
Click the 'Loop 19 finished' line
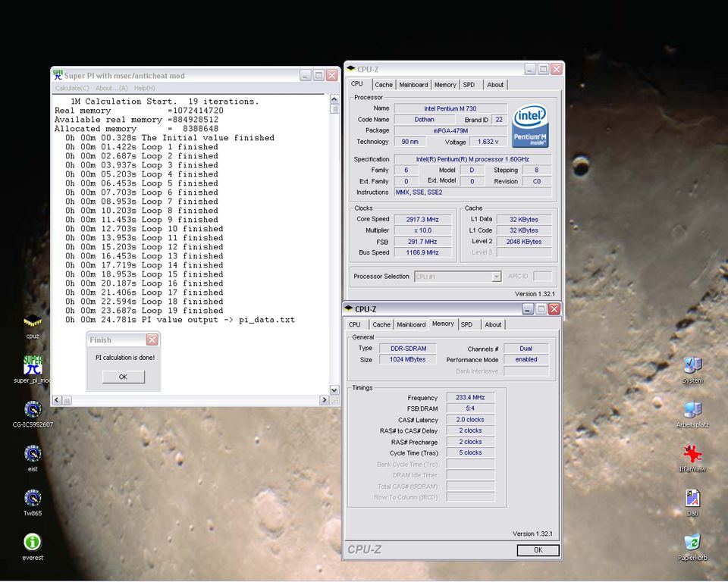pos(144,311)
